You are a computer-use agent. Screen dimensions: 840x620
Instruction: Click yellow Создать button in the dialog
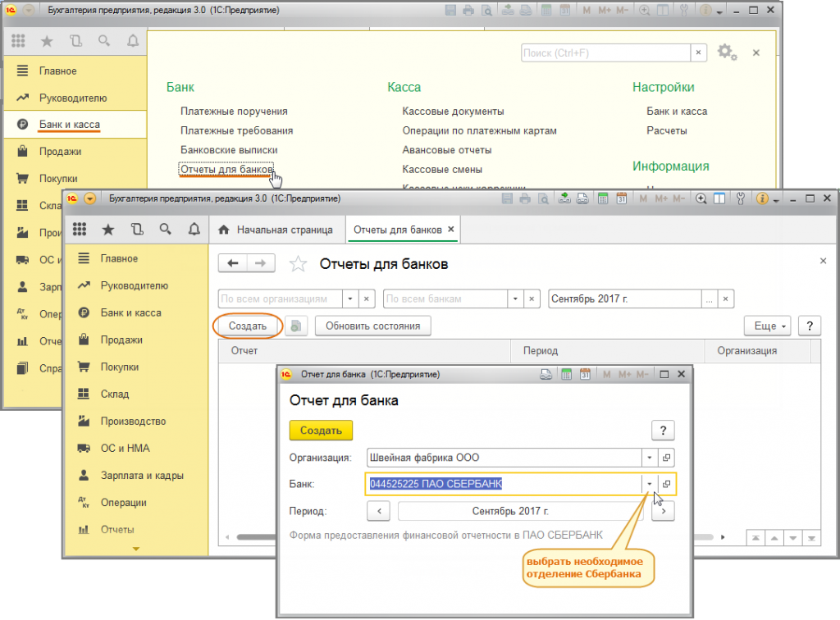(321, 431)
